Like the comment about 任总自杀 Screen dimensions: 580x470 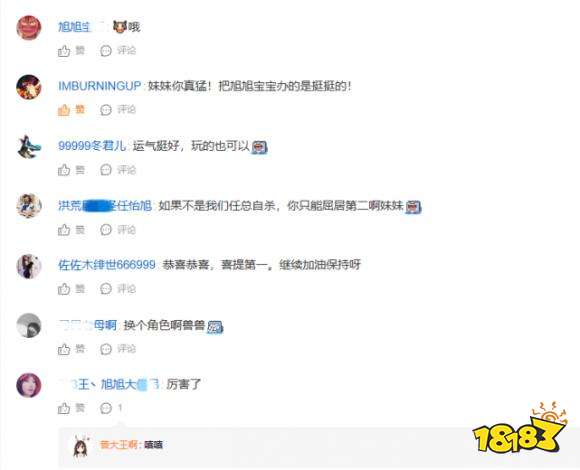coord(71,230)
